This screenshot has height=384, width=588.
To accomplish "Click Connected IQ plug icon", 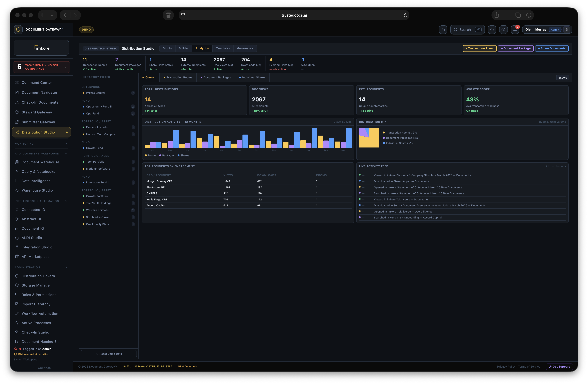I will (x=17, y=210).
